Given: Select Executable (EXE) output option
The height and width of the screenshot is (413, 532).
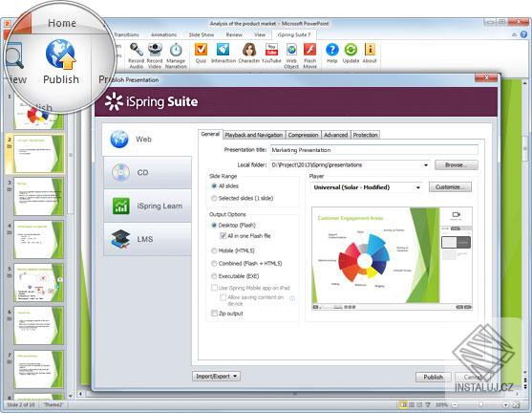Looking at the screenshot, I should pos(214,276).
